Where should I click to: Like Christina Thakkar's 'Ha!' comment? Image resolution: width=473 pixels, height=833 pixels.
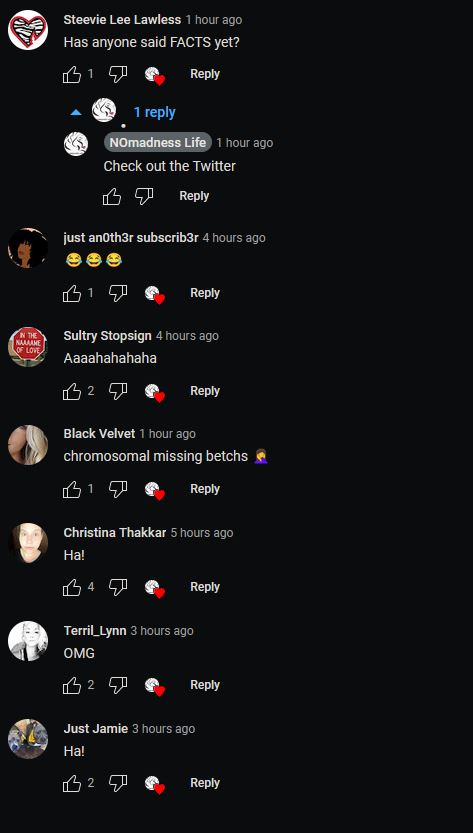[x=72, y=587]
